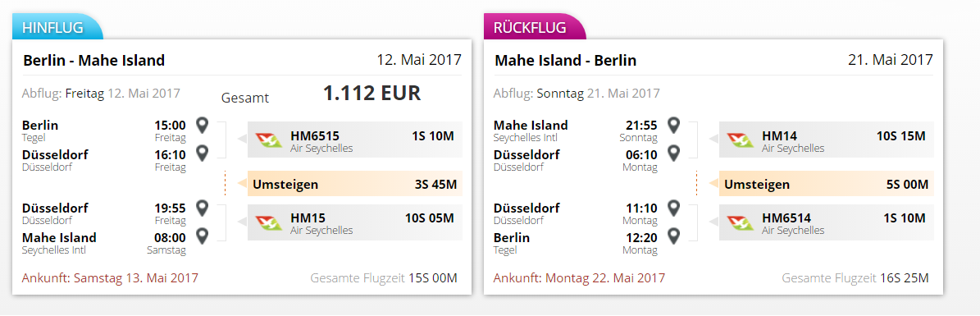Click the Air Seychelles logo on flight HM6514
Viewport: 980px width, 316px height.
click(x=741, y=222)
